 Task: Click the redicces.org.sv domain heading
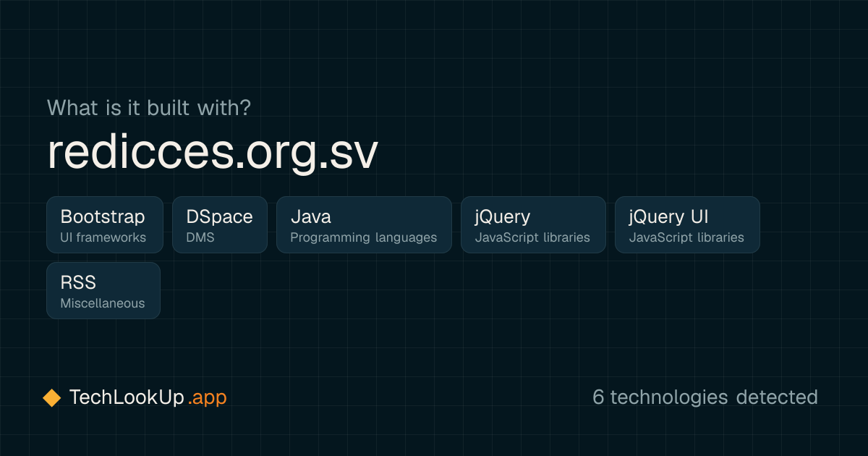point(213,153)
